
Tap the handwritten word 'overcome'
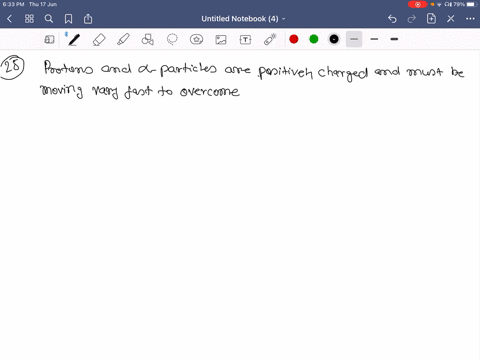click(x=210, y=91)
